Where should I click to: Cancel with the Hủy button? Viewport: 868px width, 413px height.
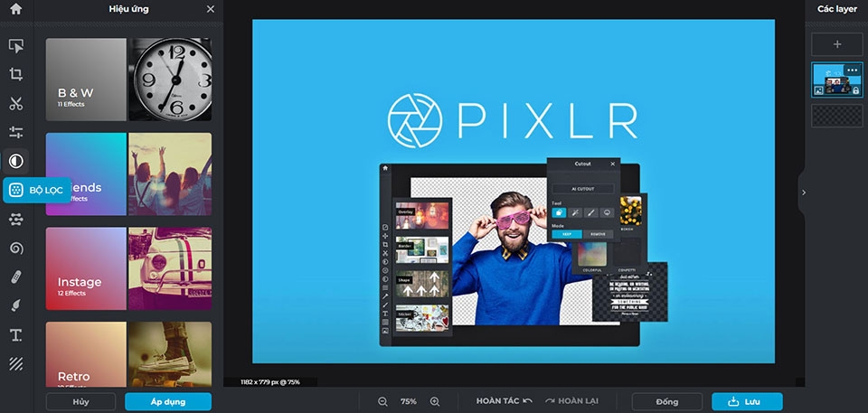click(x=80, y=401)
